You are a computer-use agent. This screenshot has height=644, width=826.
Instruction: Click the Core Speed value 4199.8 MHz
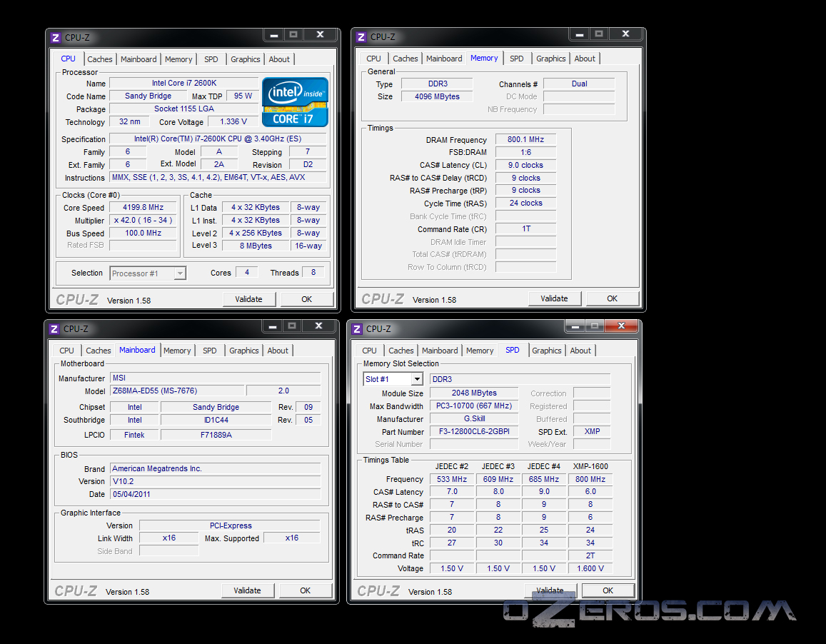tap(143, 207)
